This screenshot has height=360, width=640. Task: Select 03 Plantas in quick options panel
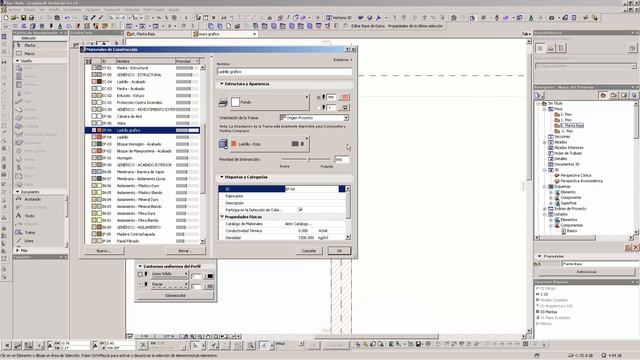[548, 311]
